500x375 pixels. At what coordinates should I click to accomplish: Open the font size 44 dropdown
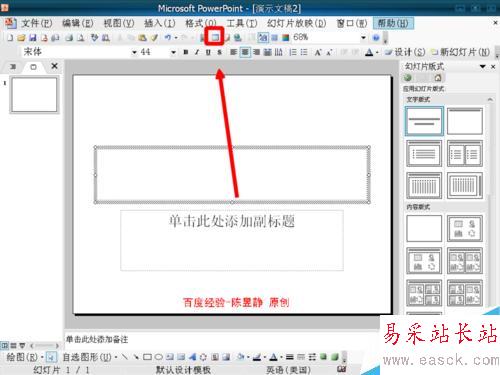click(173, 52)
